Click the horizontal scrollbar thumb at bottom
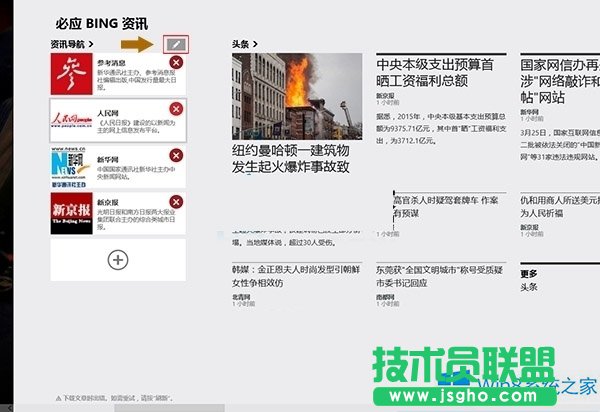The width and height of the screenshot is (600, 412). tap(170, 408)
